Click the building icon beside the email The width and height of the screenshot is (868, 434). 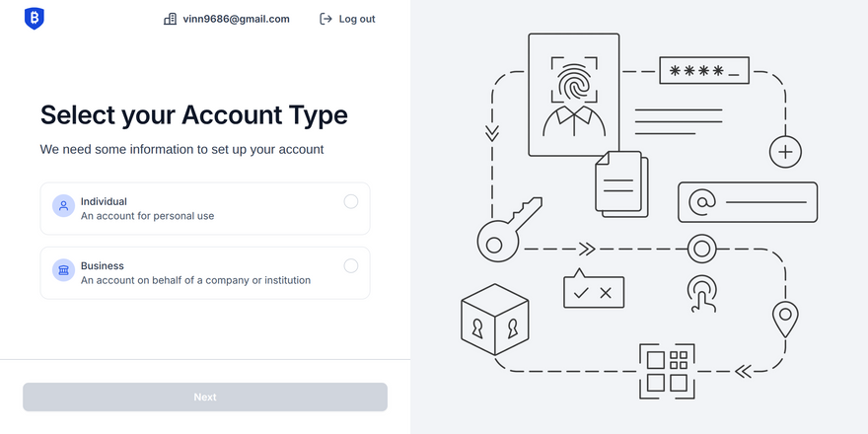pos(170,19)
